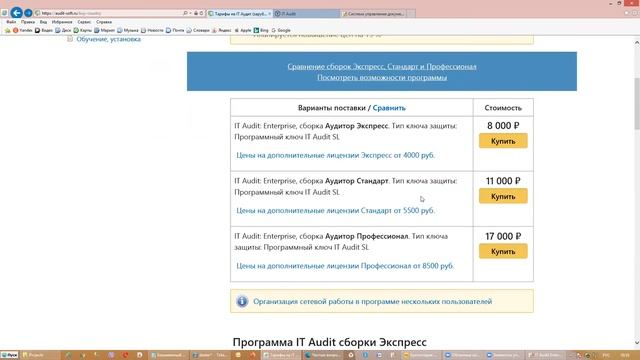Go back using the browser back arrow
Viewport: 640px width, 360px height.
point(16,13)
